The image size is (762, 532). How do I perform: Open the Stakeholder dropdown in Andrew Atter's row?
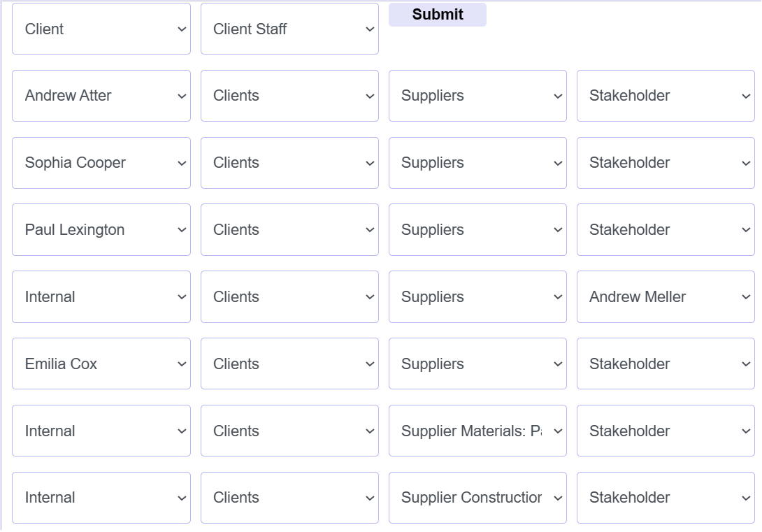click(665, 96)
